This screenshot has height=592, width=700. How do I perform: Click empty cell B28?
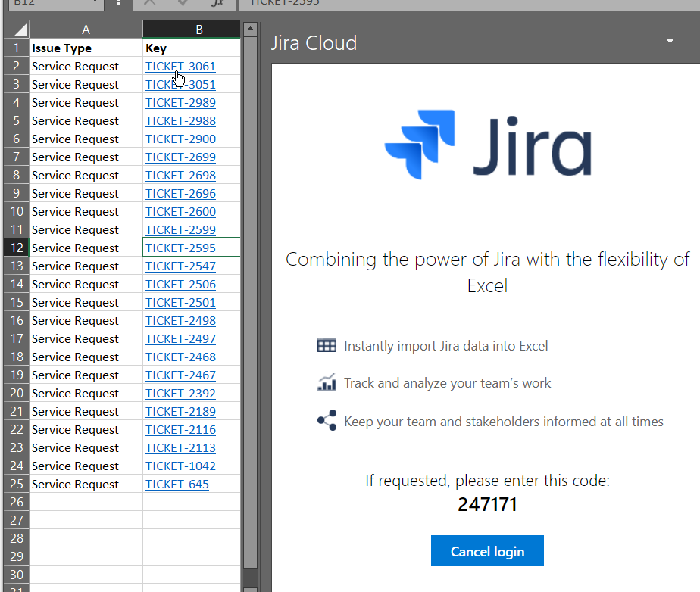(192, 538)
